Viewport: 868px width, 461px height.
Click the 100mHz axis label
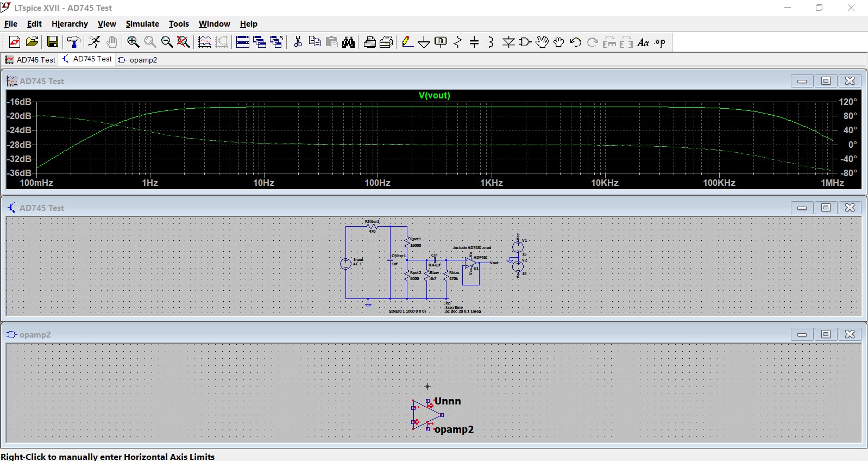(36, 183)
